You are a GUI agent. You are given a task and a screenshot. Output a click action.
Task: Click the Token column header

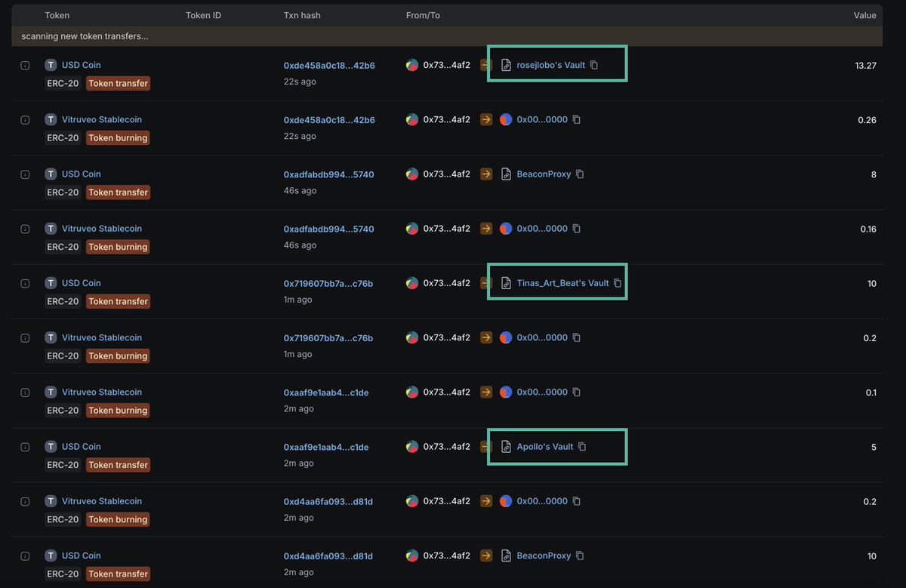57,15
